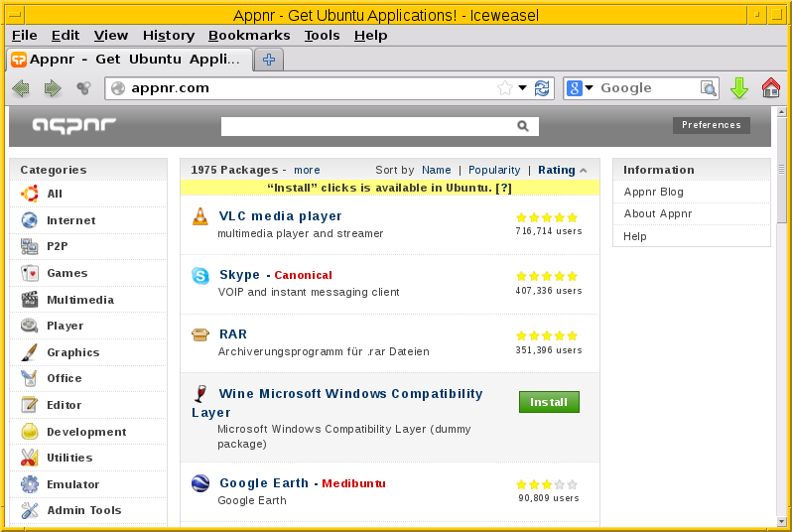This screenshot has height=532, width=792.
Task: Expand packages list with more link
Action: (x=307, y=171)
